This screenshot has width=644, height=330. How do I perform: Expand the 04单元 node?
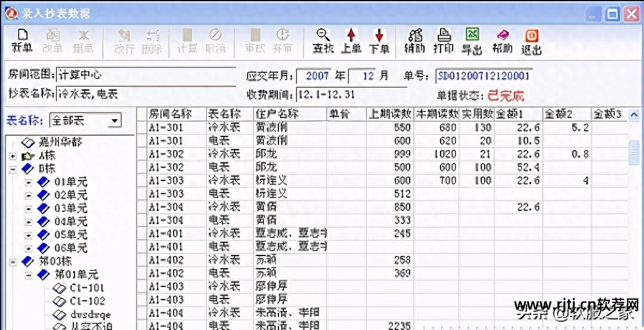(28, 222)
